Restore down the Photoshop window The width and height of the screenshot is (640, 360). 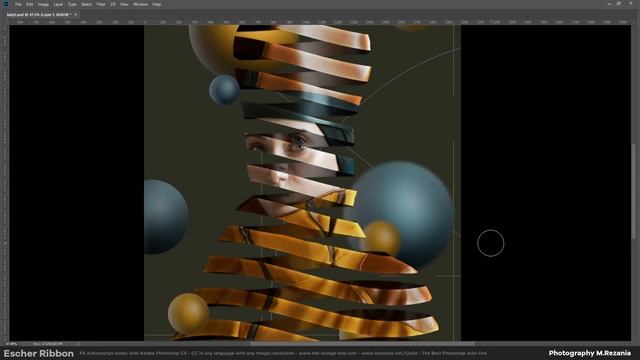pos(619,4)
